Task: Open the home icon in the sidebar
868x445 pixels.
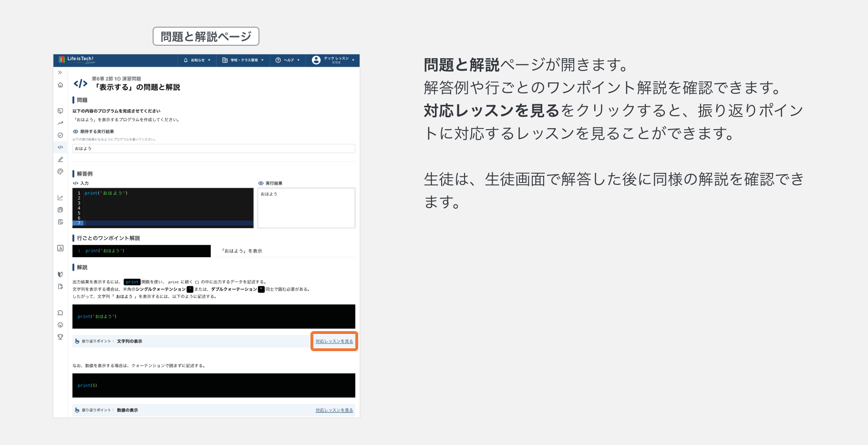Action: 60,85
